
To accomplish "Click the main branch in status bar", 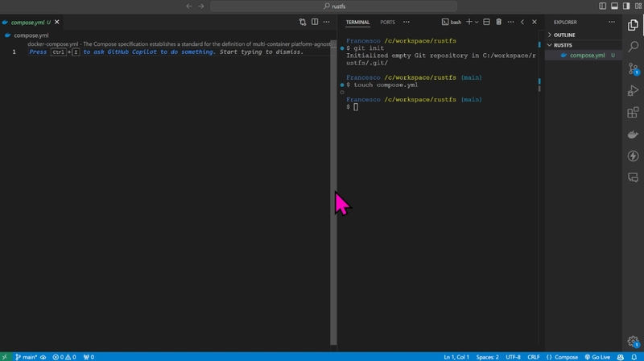I will coord(27,357).
